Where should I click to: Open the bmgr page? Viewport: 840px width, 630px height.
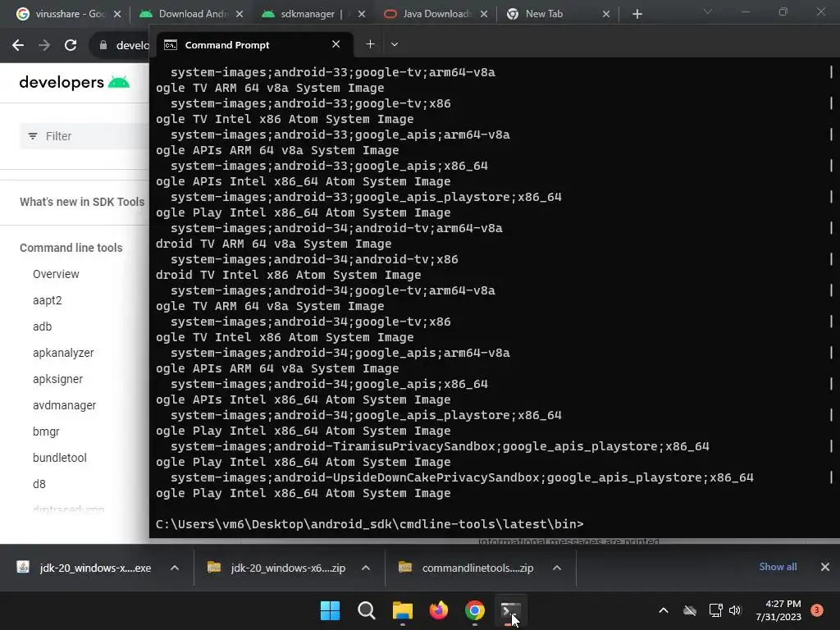(46, 431)
